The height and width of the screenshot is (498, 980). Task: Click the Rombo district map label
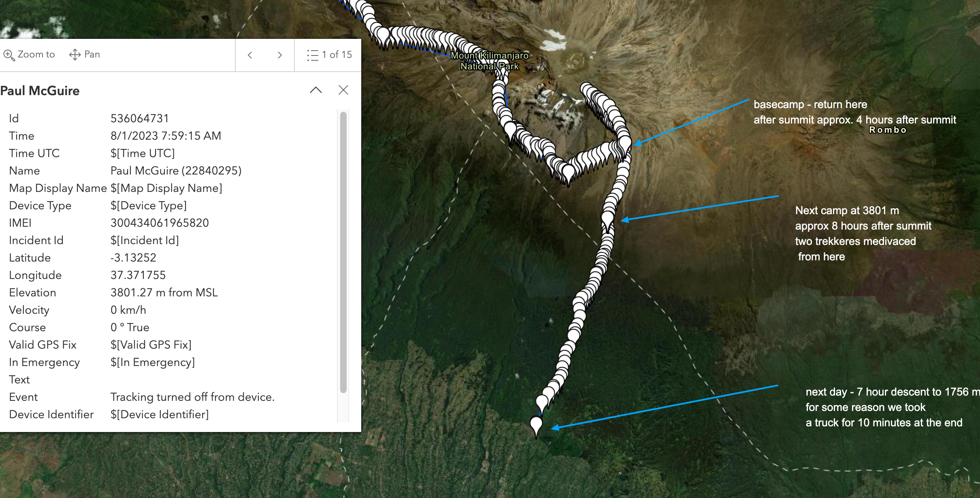click(888, 130)
